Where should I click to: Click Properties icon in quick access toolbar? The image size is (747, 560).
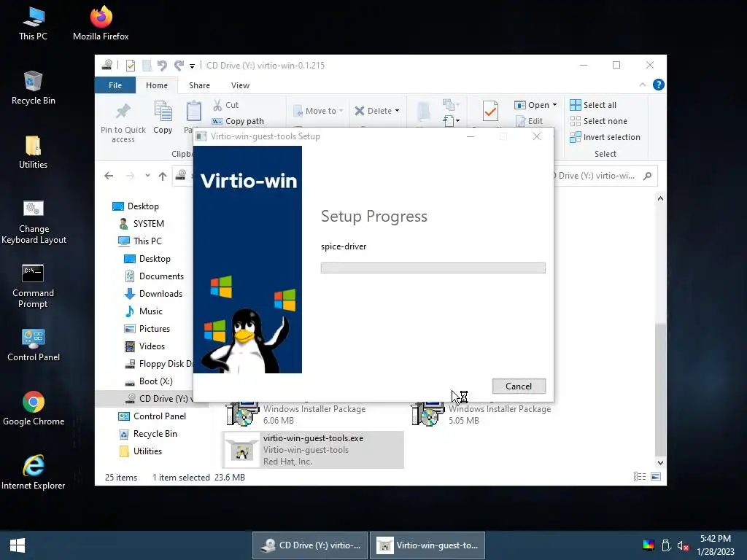(130, 65)
